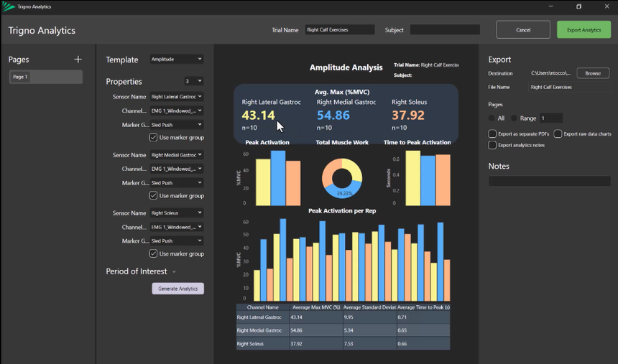
Task: Open the Properties count dropdown
Action: click(x=193, y=81)
